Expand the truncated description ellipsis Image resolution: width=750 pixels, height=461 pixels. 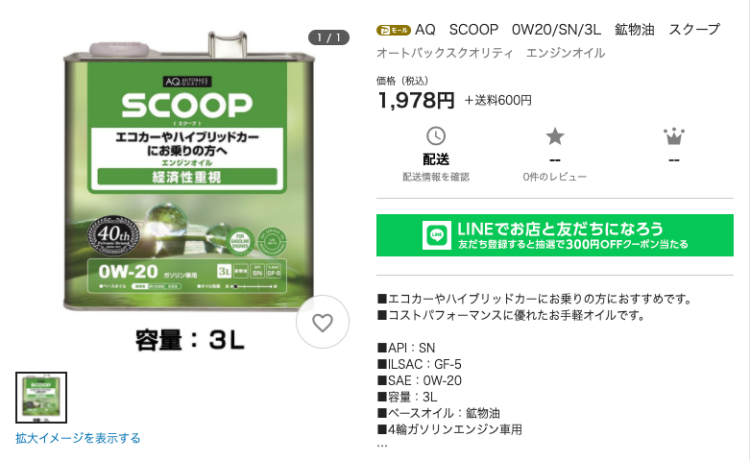(x=382, y=445)
